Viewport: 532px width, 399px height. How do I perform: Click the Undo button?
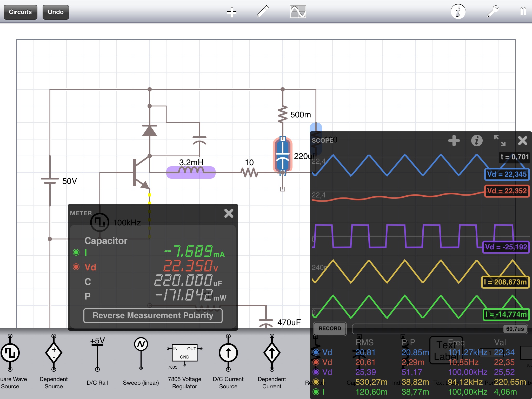click(56, 12)
